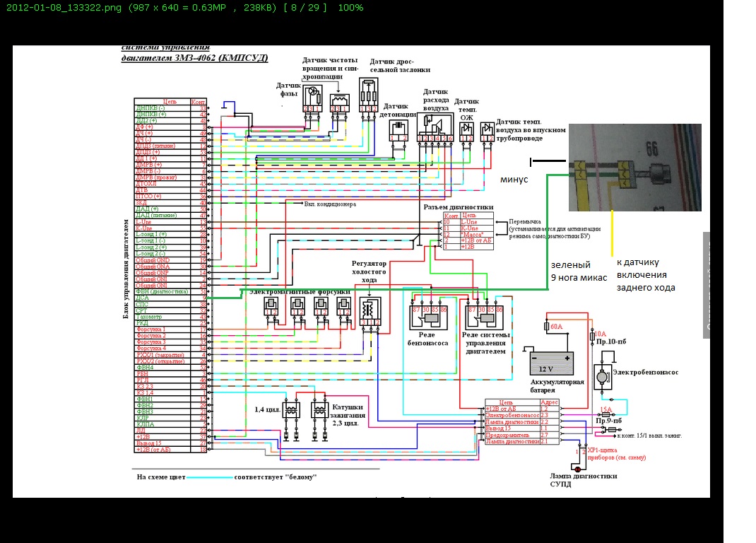The height and width of the screenshot is (543, 756).
Task: Click the ДСА row in the ECU table
Action: pos(171,298)
